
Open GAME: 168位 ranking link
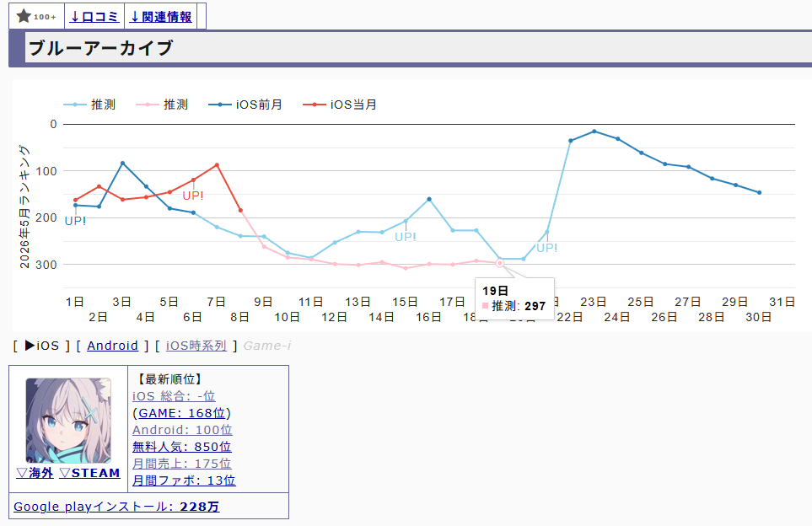pos(182,413)
